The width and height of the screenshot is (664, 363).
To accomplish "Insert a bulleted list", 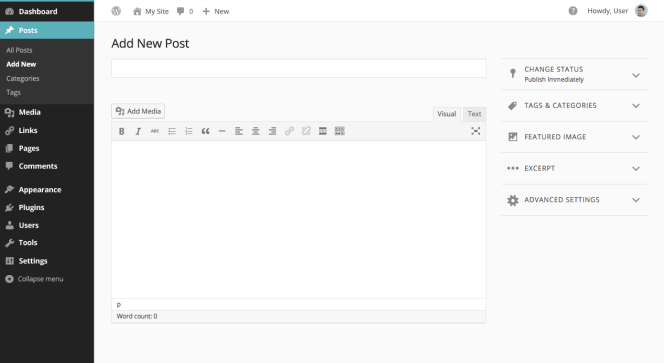I will tap(172, 131).
